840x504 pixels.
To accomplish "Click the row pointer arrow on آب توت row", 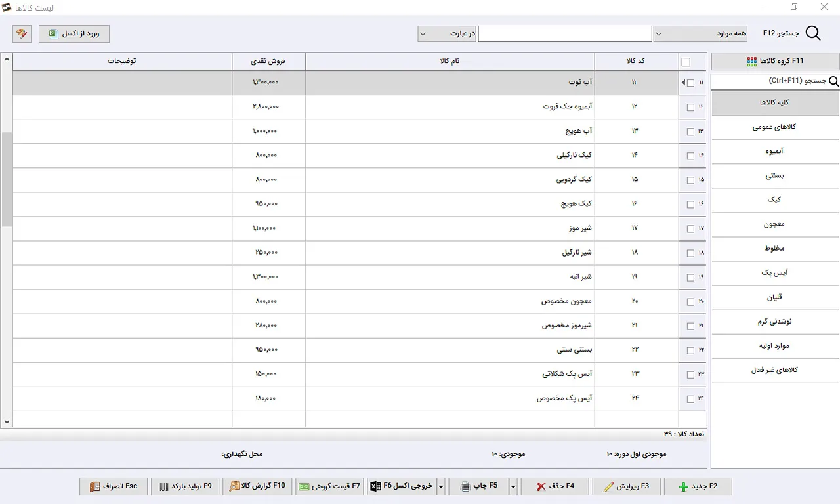I will pyautogui.click(x=683, y=83).
